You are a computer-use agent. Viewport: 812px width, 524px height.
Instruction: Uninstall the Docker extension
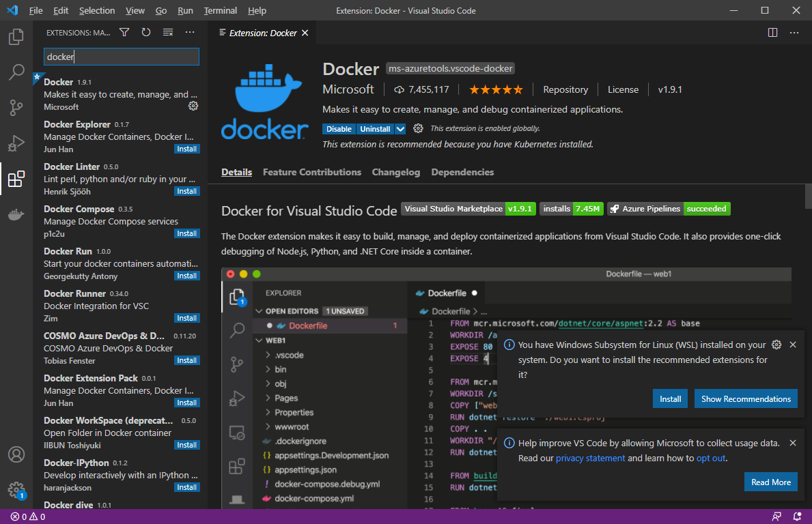tap(375, 129)
